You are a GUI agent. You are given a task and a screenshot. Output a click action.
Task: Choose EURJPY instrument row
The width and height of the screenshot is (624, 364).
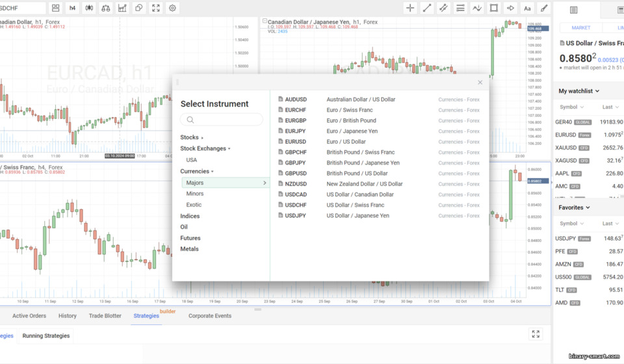(379, 131)
